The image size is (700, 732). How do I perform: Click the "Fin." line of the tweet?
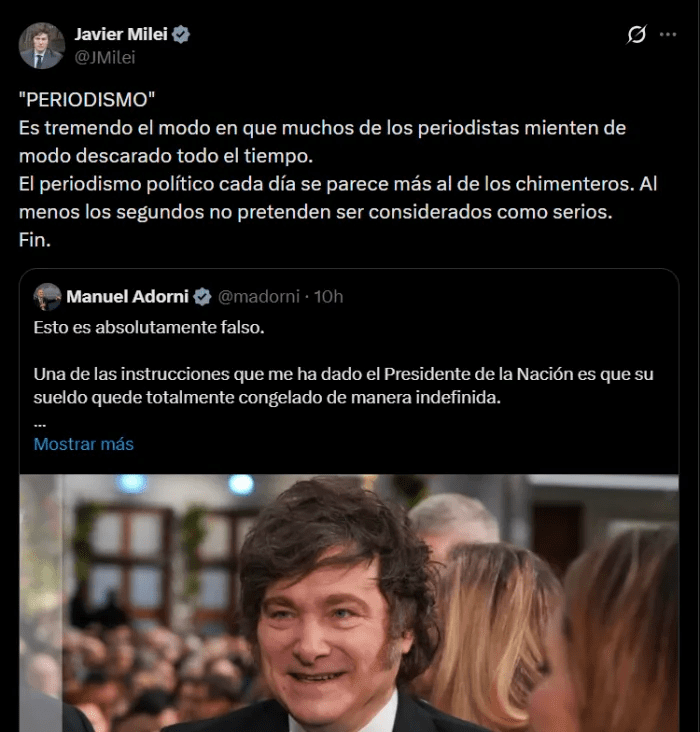click(33, 239)
